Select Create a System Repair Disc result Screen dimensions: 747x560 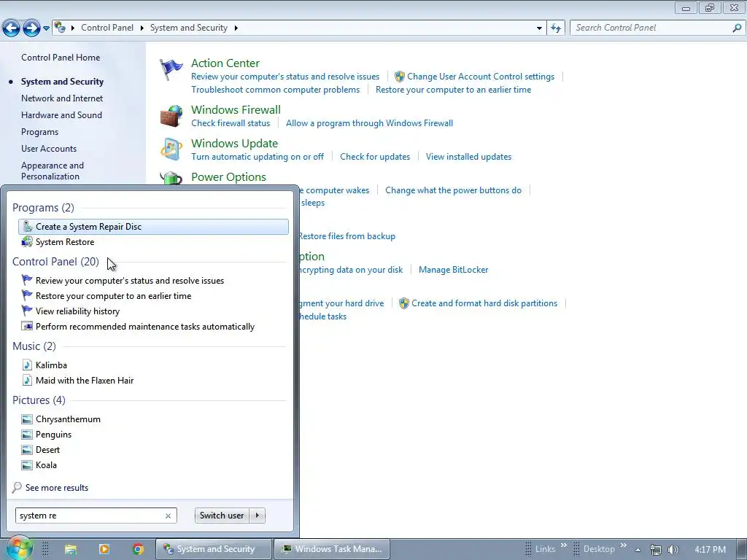point(153,227)
